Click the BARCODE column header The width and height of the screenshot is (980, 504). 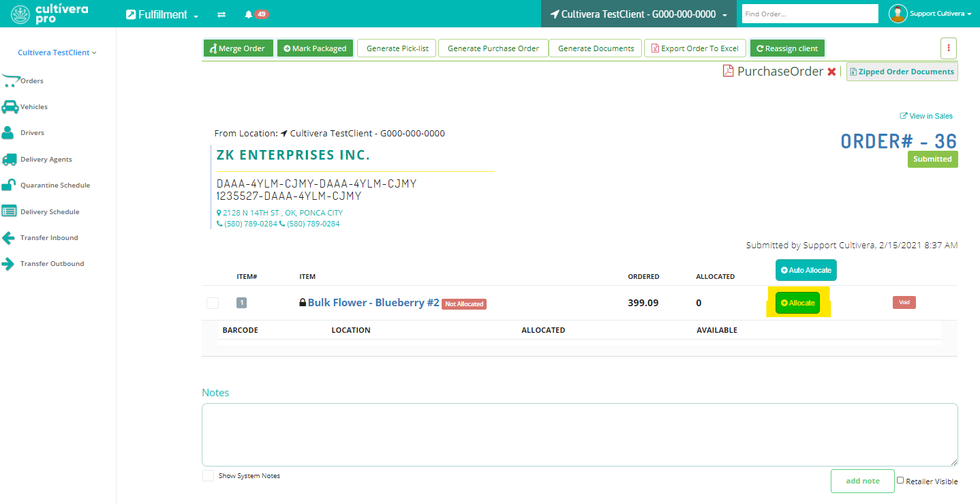tap(240, 330)
